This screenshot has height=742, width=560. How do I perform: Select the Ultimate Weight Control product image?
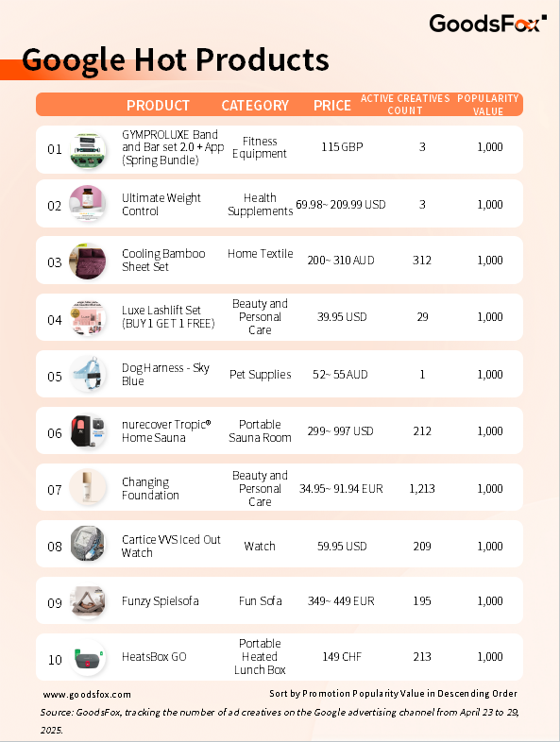pos(88,204)
